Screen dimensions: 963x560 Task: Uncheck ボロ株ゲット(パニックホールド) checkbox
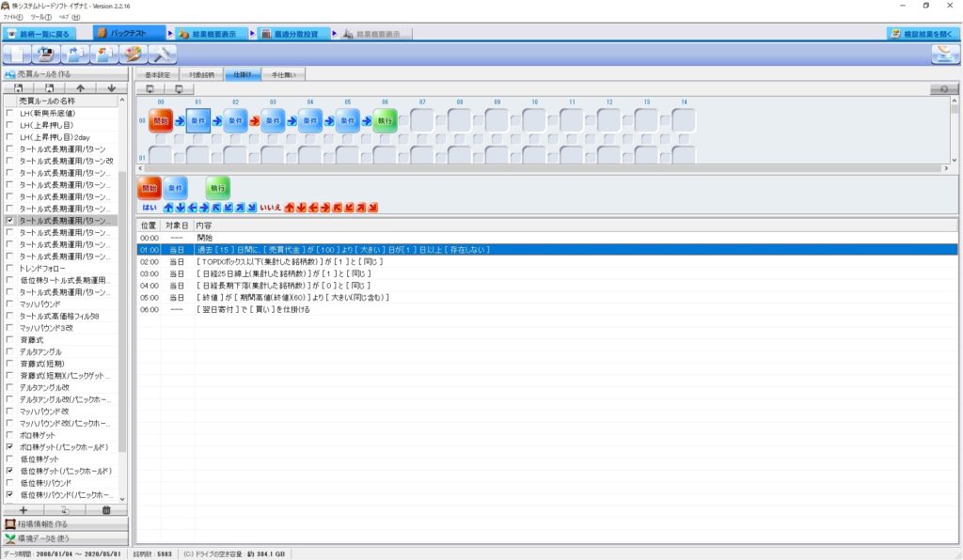coord(10,447)
